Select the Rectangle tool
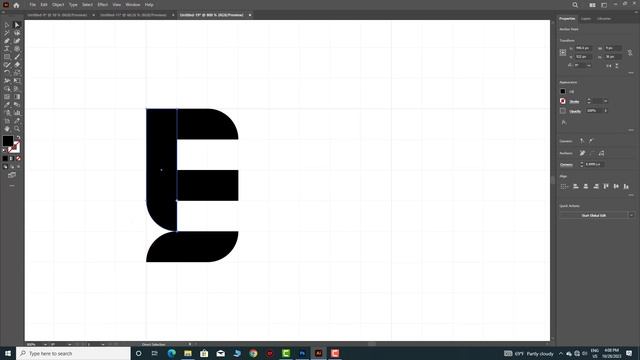640x360 pixels. coord(7,57)
